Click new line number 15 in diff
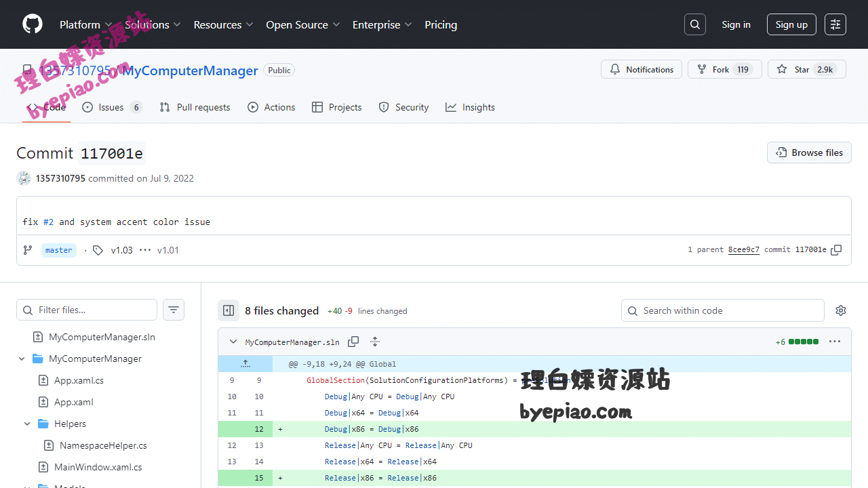Viewport: 868px width, 488px height. tap(259, 478)
